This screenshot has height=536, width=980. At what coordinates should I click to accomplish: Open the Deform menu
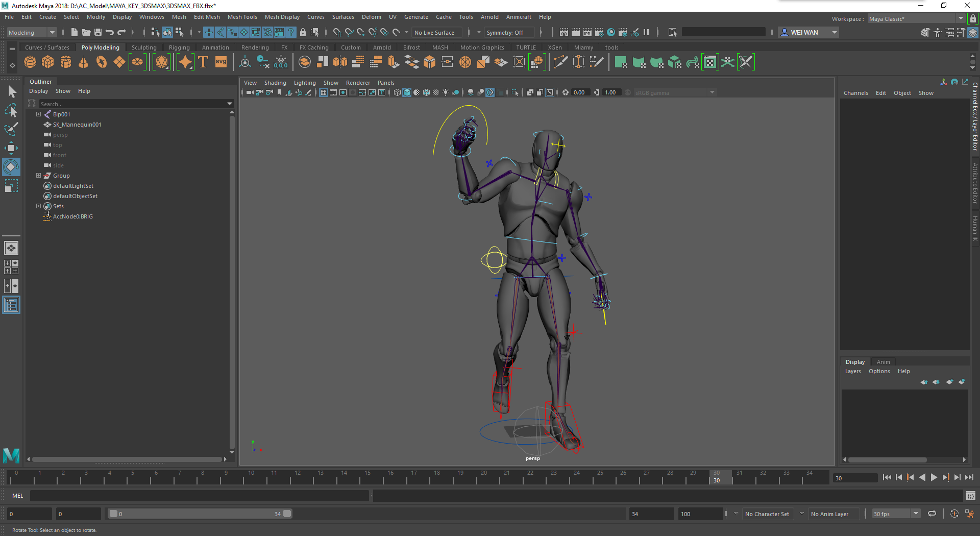pyautogui.click(x=371, y=17)
